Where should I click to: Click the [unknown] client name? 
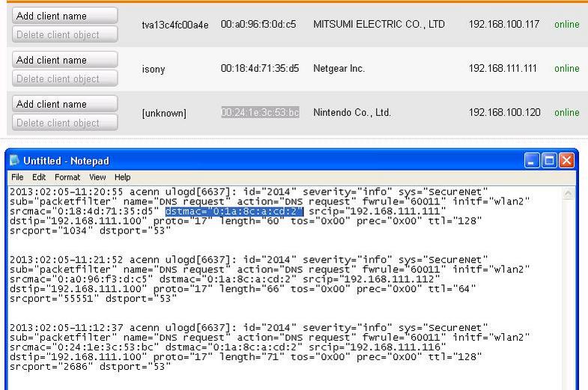(x=164, y=113)
